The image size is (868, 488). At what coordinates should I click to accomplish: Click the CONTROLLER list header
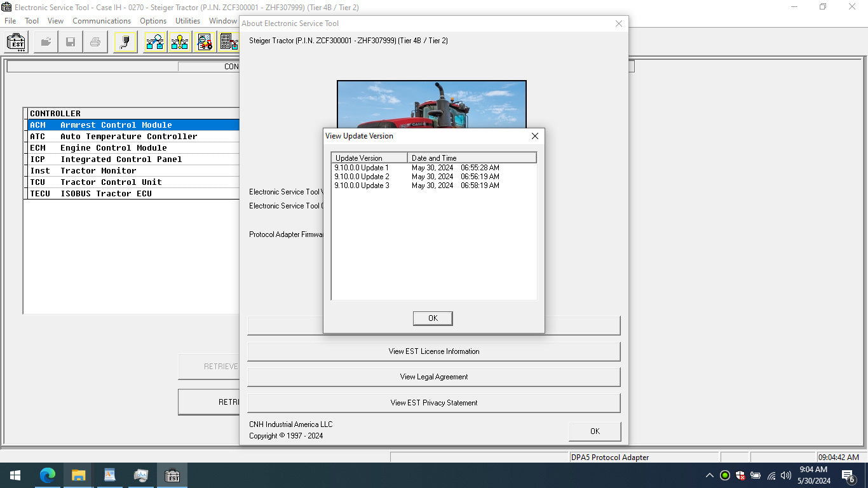point(133,114)
